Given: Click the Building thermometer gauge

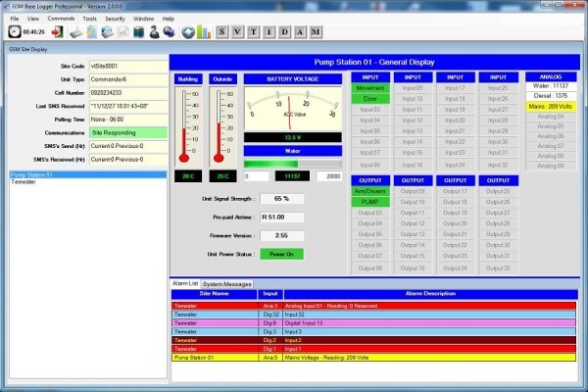Looking at the screenshot, I should tap(188, 126).
